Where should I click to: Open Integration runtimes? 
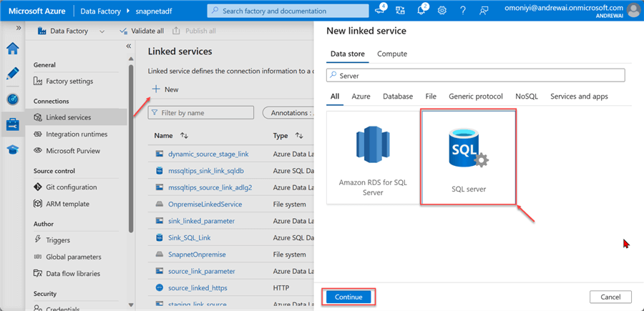pyautogui.click(x=70, y=134)
